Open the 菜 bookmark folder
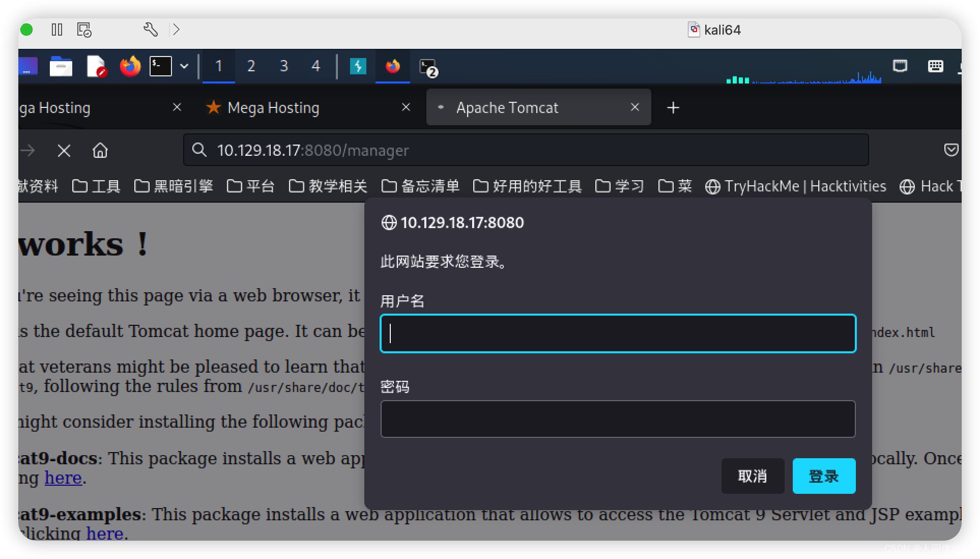This screenshot has width=980, height=559. (675, 186)
